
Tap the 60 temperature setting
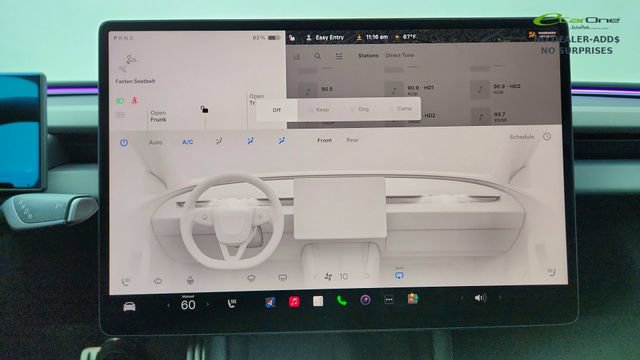[x=188, y=304]
